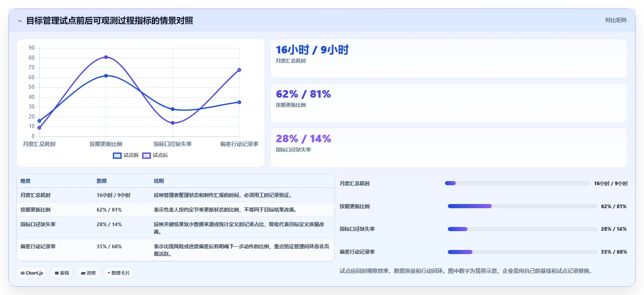Click the 16小时 / 9小时 stat card value
The width and height of the screenshot is (644, 295).
312,50
